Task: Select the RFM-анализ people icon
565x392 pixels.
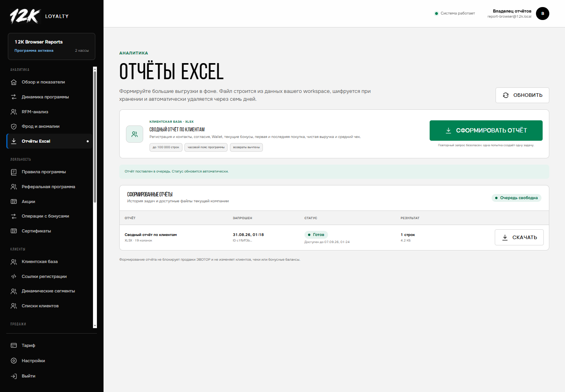Action: tap(14, 112)
